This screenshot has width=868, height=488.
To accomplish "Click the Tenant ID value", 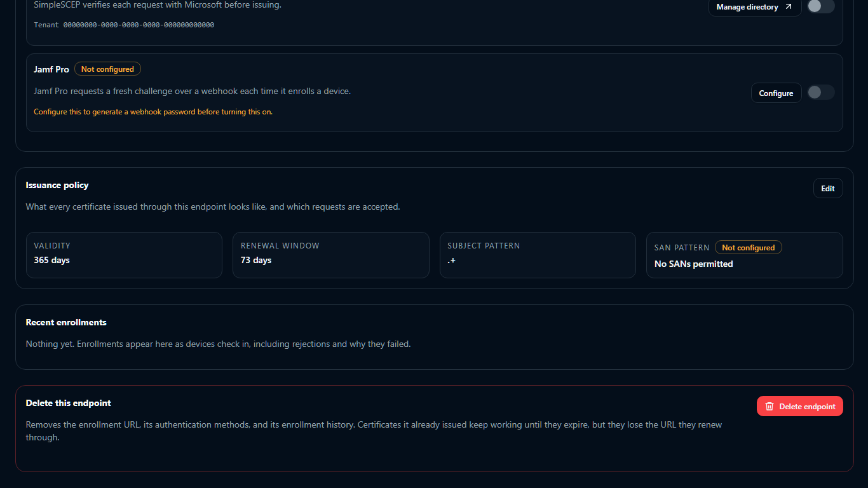I will 139,25.
